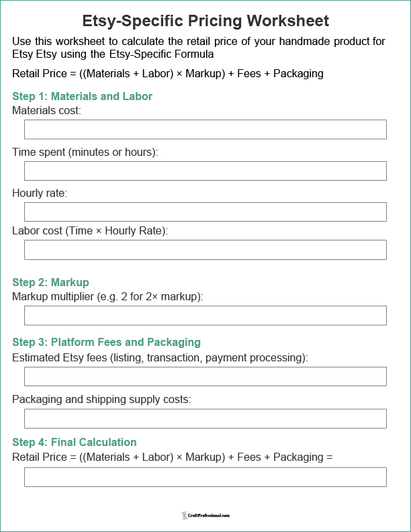Viewport: 411px width, 532px height.
Task: Click the Estimated Etsy fees input box
Action: (x=205, y=376)
